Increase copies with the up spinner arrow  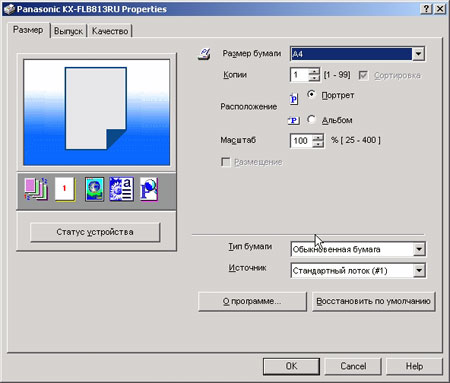314,71
